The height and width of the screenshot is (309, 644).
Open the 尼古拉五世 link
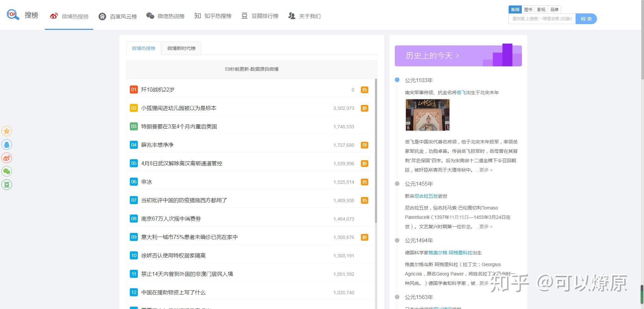[x=426, y=196]
